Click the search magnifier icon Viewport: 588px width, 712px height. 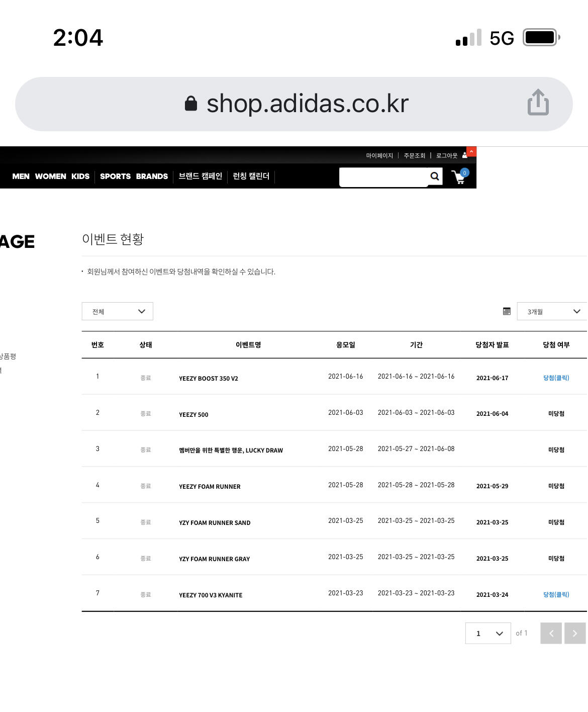[435, 176]
